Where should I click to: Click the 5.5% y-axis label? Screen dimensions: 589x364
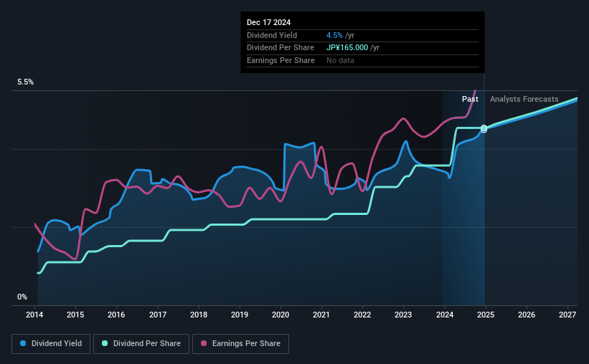click(25, 82)
